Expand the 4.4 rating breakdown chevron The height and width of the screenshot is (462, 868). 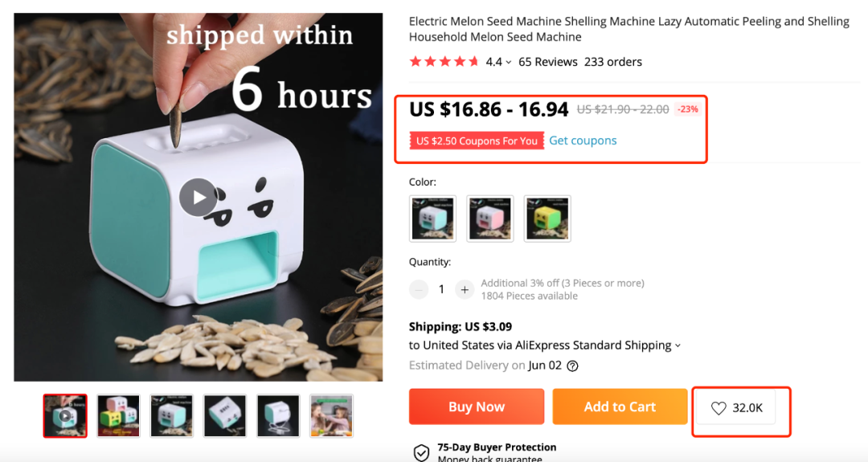pyautogui.click(x=508, y=63)
